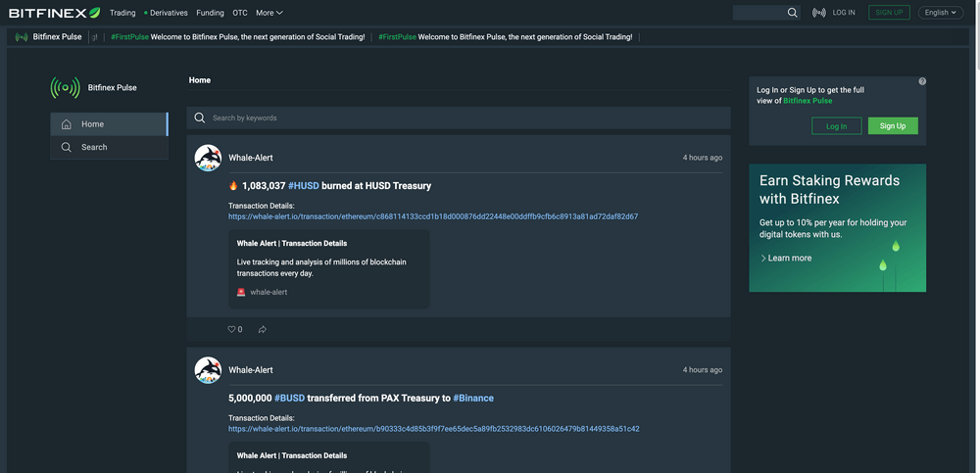Select Search in the Pulse sidebar
The image size is (980, 473).
pos(110,148)
